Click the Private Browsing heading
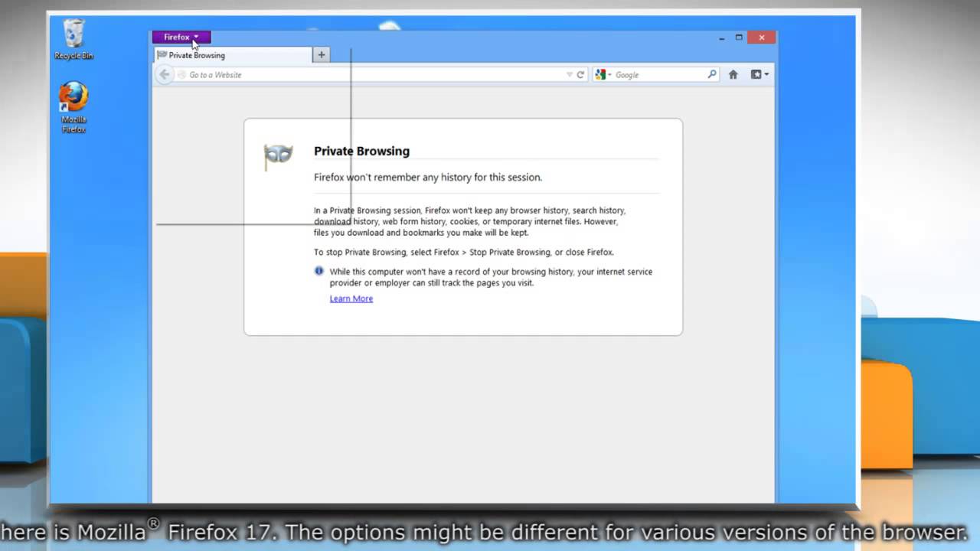 click(x=361, y=152)
